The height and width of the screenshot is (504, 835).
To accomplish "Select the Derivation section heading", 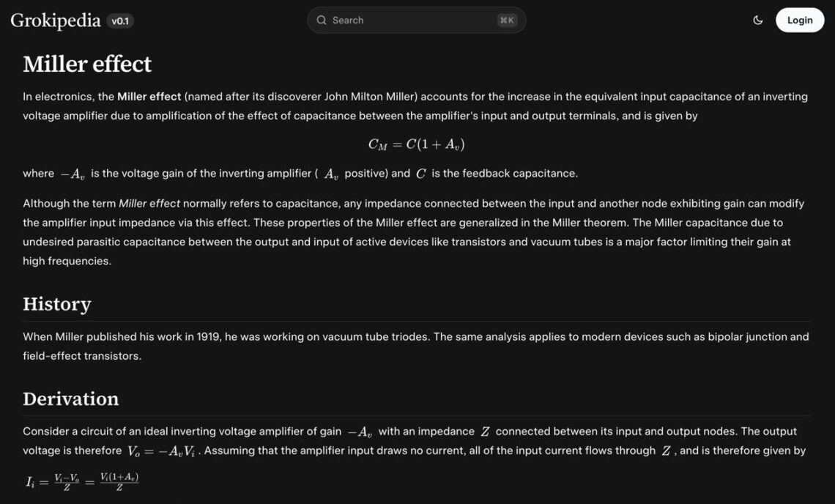I will click(70, 399).
